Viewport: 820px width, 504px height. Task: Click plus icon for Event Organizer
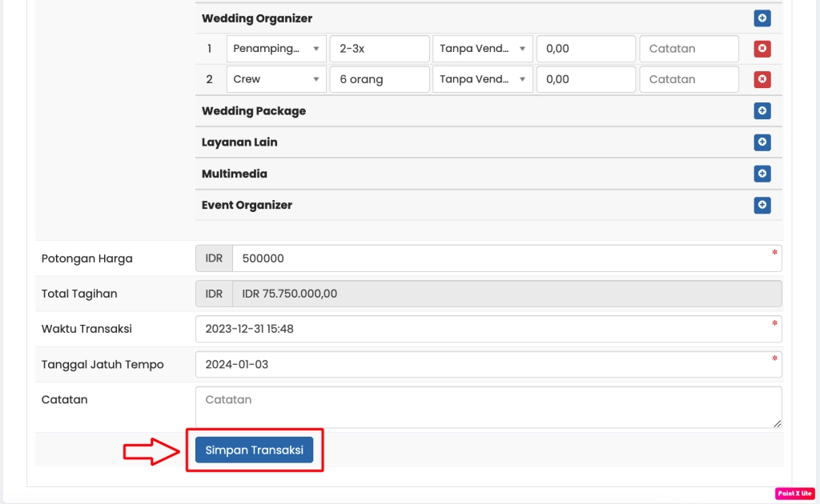(x=762, y=205)
